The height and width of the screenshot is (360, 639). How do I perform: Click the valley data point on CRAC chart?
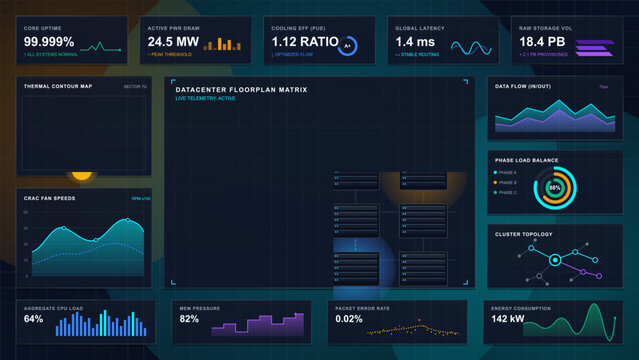tap(96, 240)
